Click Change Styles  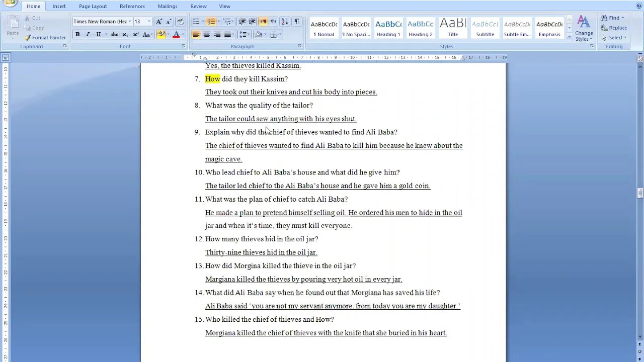coord(584,29)
